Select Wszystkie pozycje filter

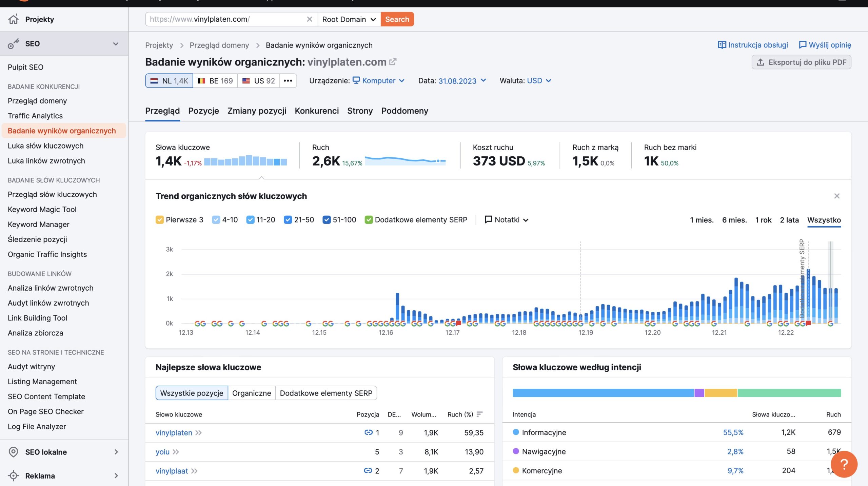pos(192,393)
